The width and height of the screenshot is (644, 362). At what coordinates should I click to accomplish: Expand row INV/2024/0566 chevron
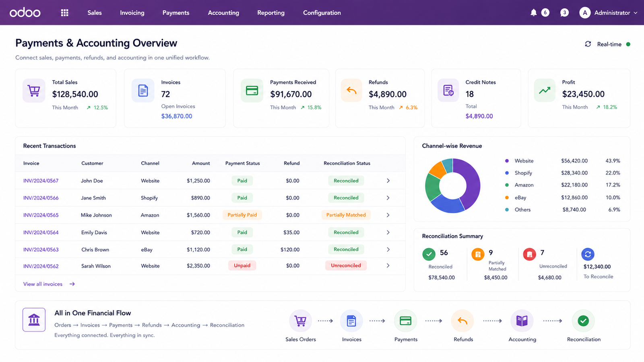(x=388, y=198)
